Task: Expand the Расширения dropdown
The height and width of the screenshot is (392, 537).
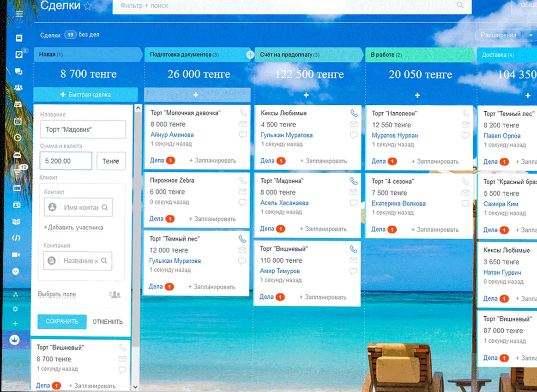Action: click(531, 35)
